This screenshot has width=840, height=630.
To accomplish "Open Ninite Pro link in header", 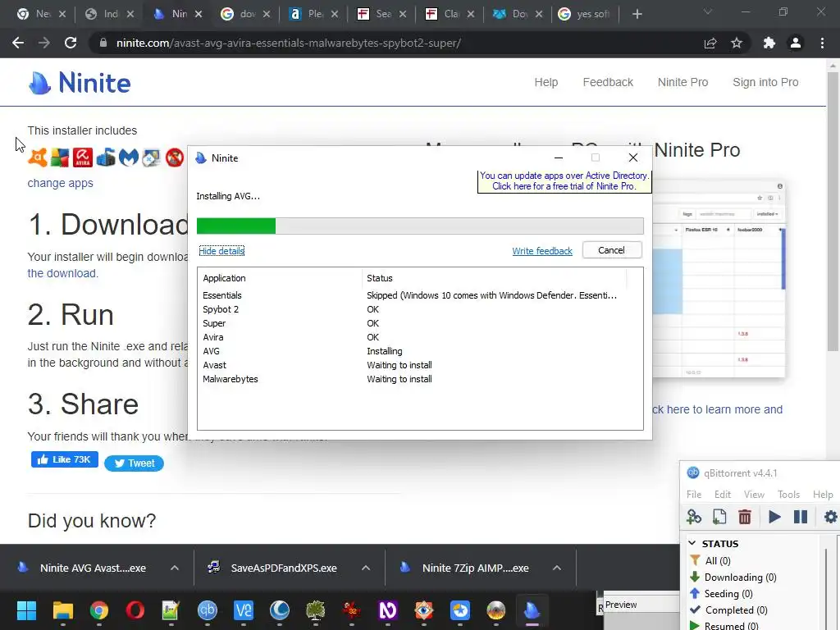I will 683,83.
